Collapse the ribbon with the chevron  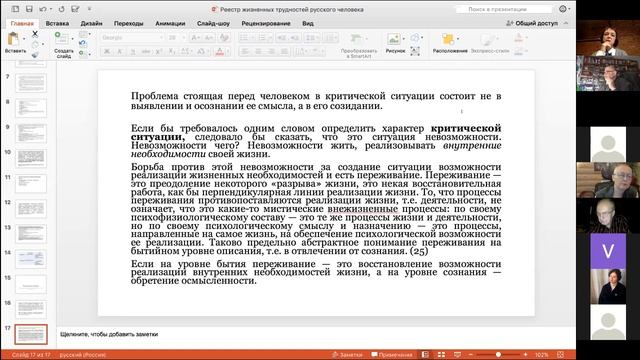tap(566, 23)
